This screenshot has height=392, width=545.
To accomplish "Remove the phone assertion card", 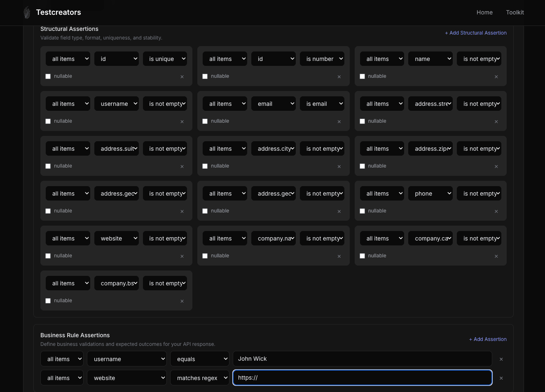I will (496, 211).
